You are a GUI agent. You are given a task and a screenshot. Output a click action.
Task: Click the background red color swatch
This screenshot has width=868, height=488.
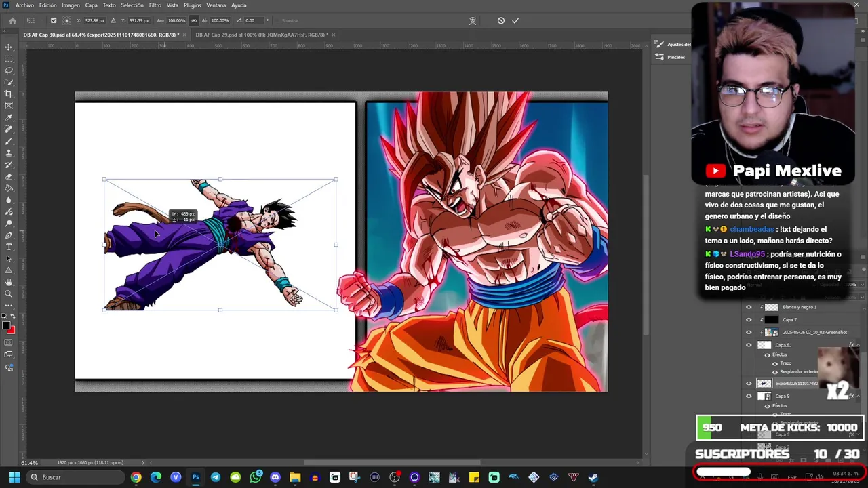coord(12,330)
